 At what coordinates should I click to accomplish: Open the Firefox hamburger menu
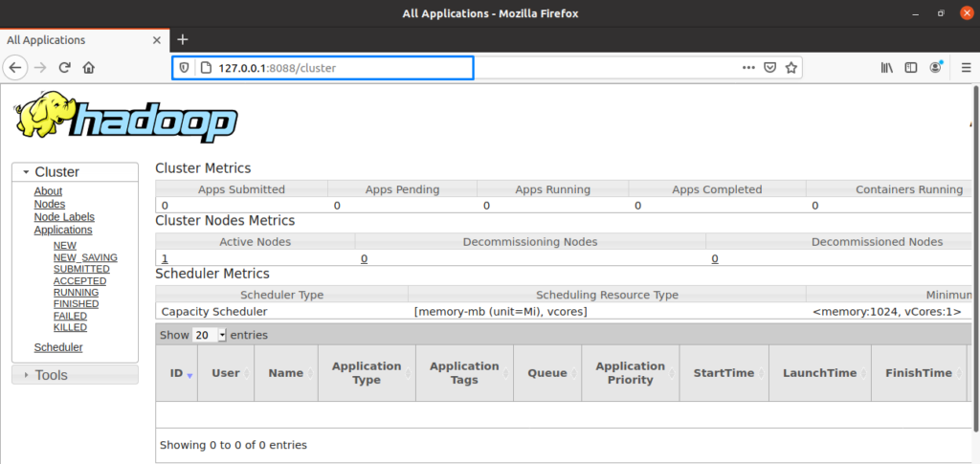click(962, 68)
